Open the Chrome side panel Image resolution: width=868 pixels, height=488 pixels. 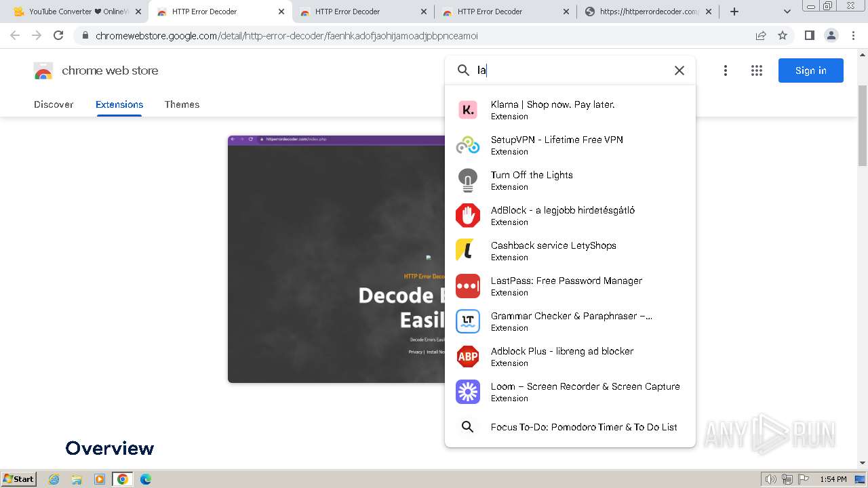coord(809,35)
